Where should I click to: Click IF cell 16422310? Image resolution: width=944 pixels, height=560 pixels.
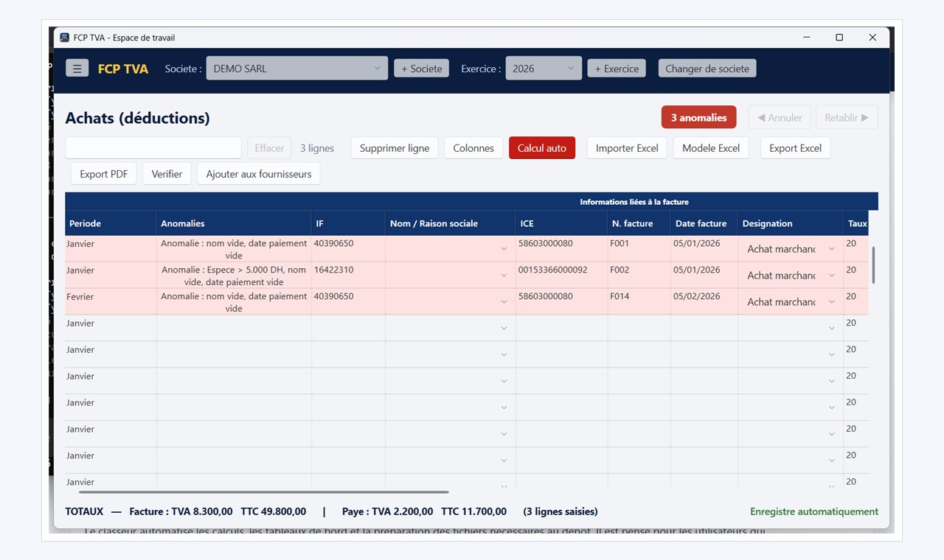point(348,275)
